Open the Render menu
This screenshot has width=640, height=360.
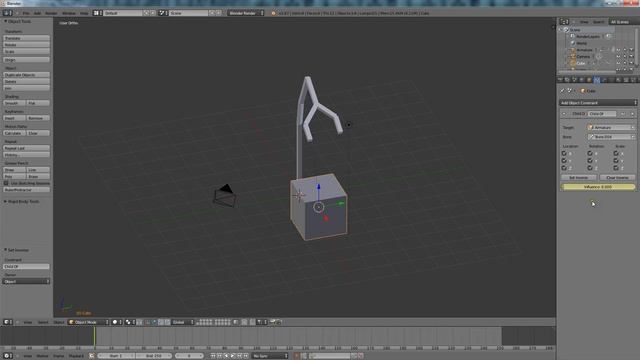(51, 13)
